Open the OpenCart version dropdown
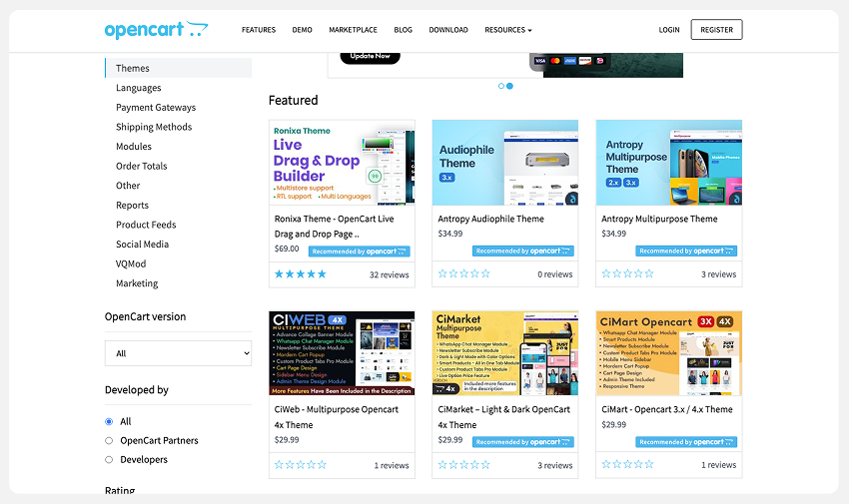Image resolution: width=849 pixels, height=504 pixels. tap(178, 353)
